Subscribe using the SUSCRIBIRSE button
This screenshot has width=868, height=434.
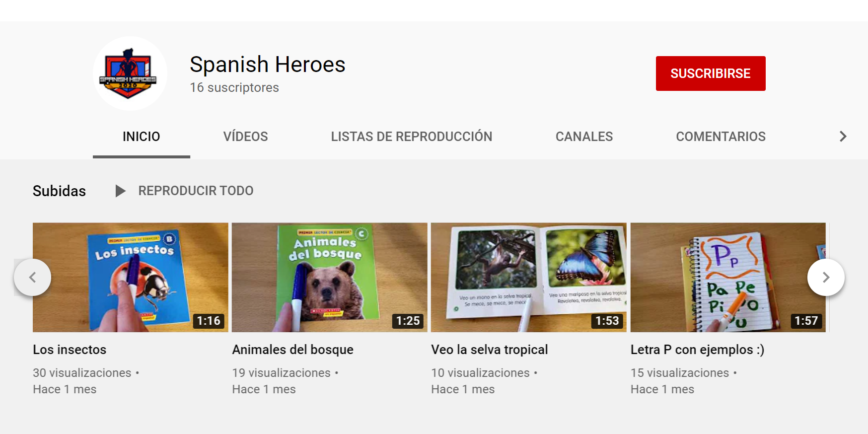click(x=711, y=73)
